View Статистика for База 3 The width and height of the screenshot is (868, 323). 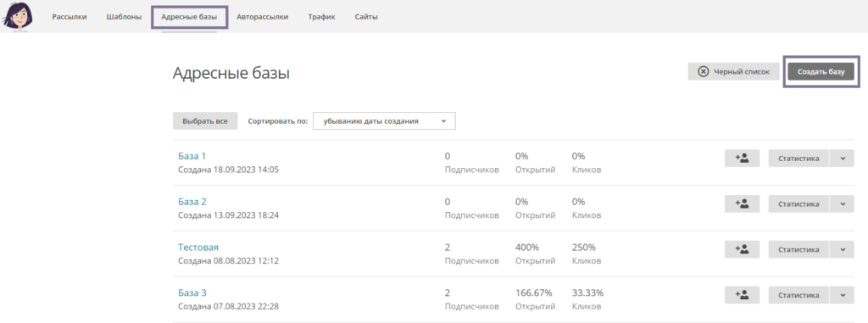(798, 295)
